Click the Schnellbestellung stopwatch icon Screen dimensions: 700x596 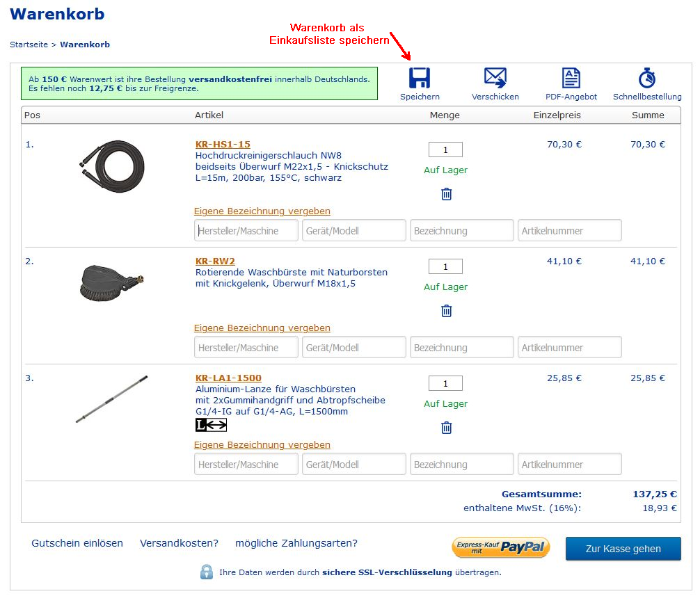point(646,78)
